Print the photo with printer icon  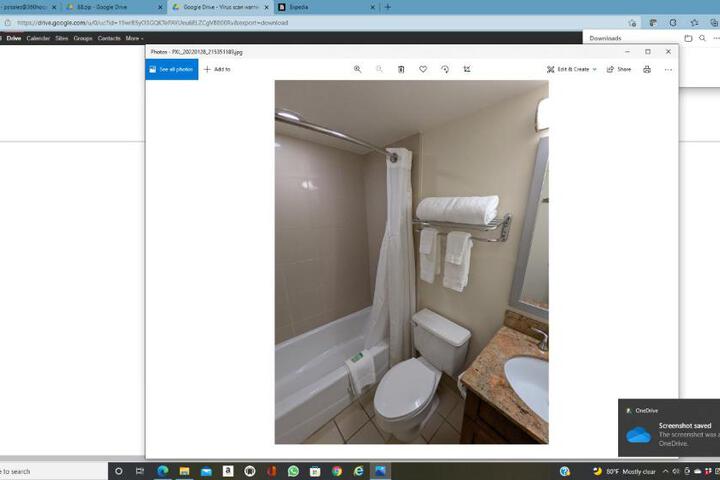tap(647, 69)
